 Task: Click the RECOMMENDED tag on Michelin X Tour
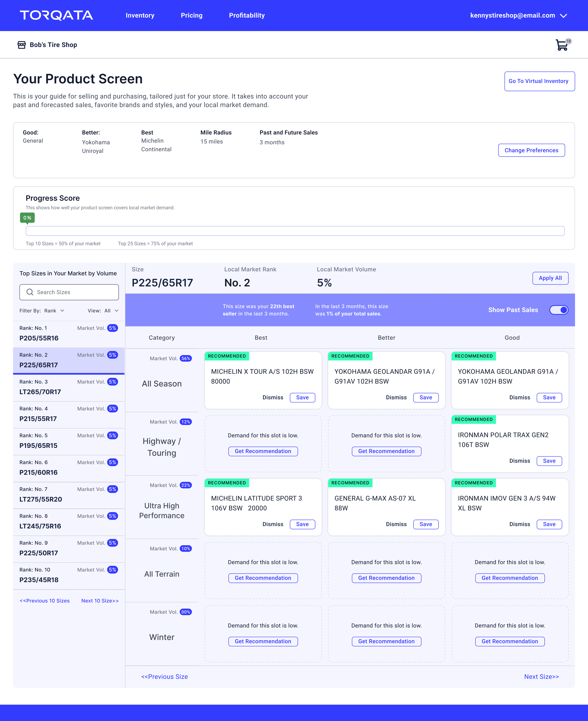point(227,356)
